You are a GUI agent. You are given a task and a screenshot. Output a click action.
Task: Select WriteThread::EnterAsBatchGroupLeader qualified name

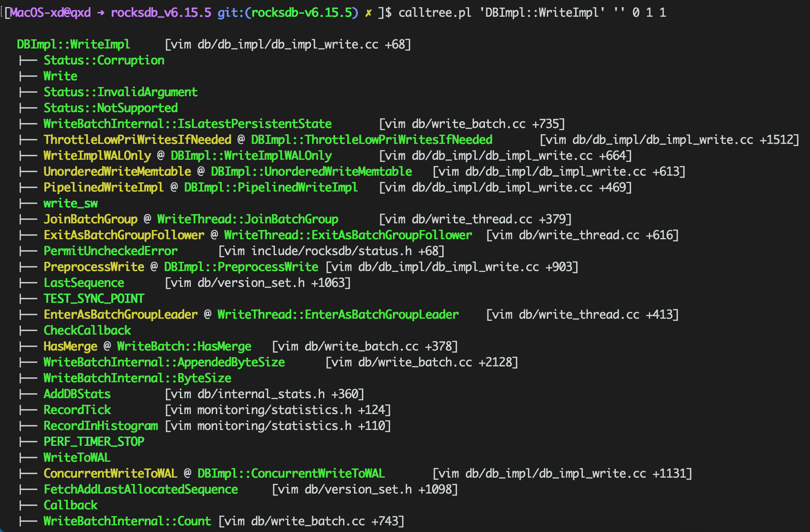click(338, 315)
